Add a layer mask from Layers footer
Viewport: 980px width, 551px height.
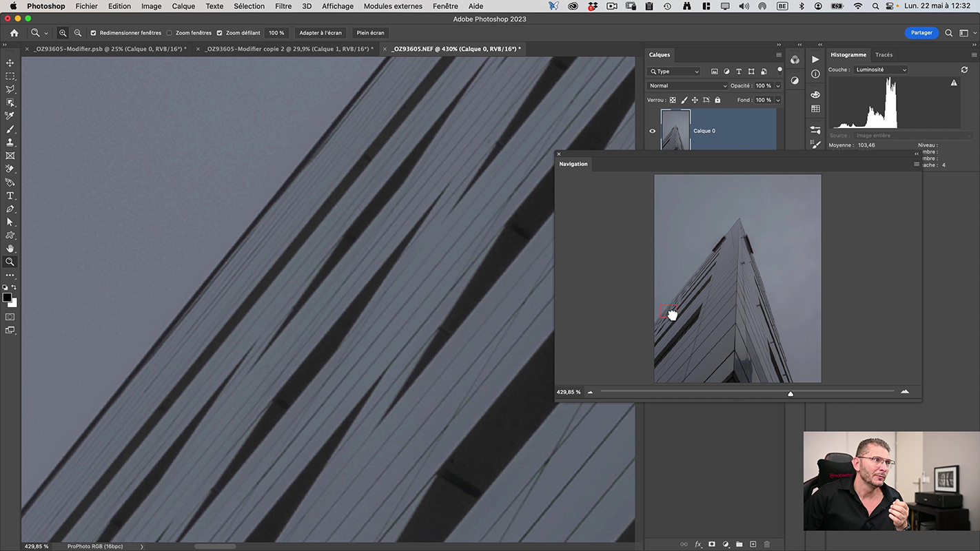[x=712, y=544]
